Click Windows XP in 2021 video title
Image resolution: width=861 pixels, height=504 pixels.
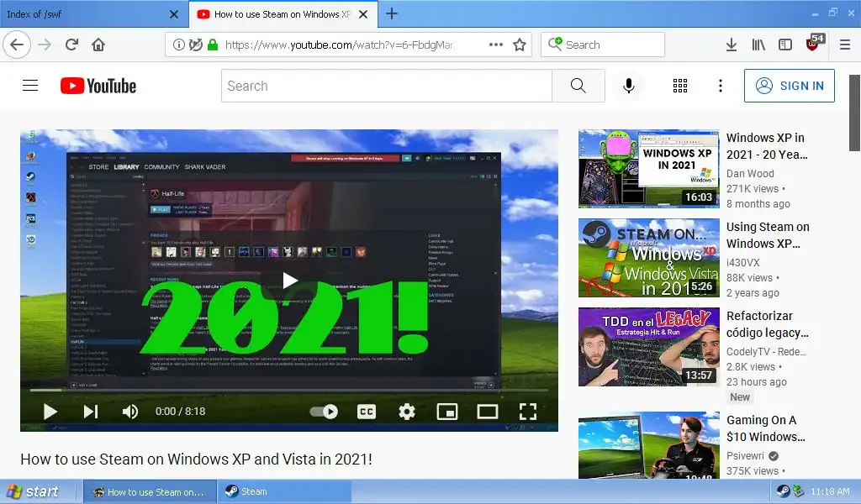pyautogui.click(x=767, y=146)
